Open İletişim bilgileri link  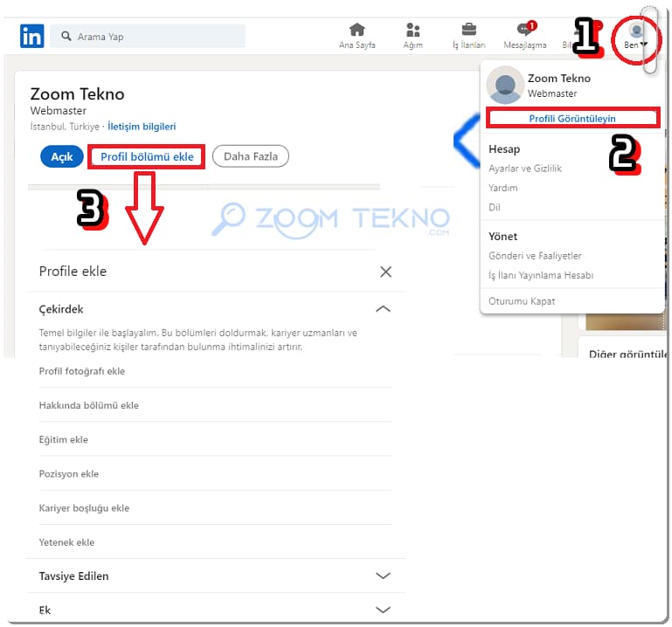tap(142, 127)
